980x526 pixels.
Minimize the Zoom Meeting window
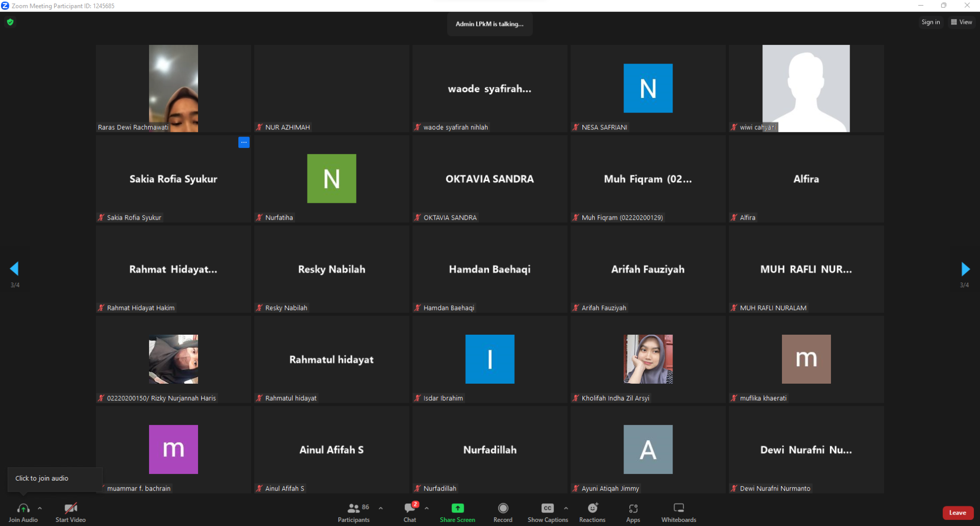pos(921,6)
